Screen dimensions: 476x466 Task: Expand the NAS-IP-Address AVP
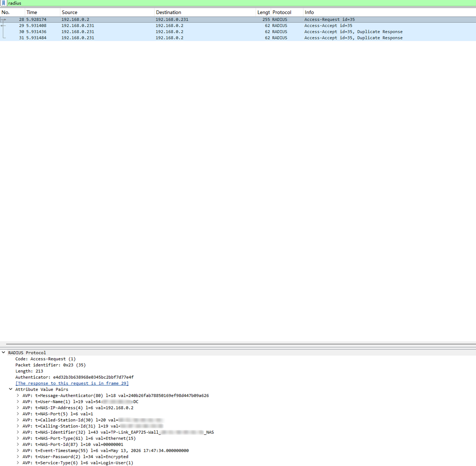click(x=18, y=408)
